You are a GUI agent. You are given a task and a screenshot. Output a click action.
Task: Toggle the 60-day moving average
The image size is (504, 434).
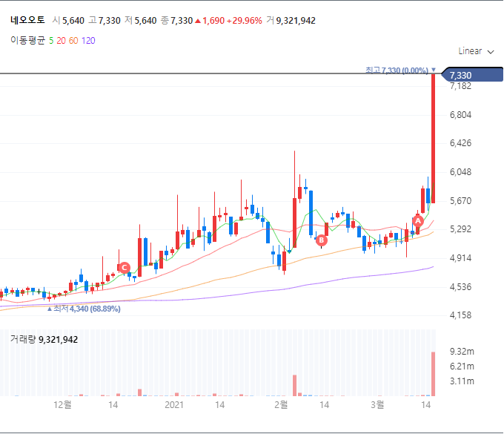point(73,41)
